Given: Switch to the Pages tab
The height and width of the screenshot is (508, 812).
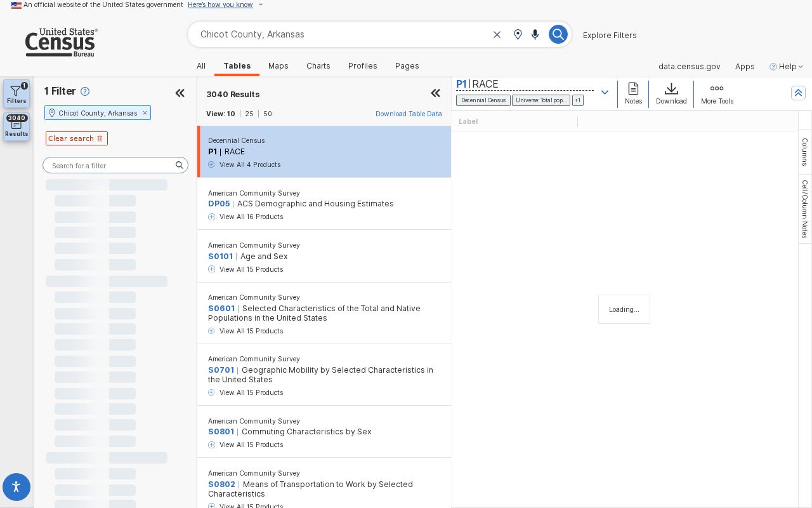Looking at the screenshot, I should 407,66.
